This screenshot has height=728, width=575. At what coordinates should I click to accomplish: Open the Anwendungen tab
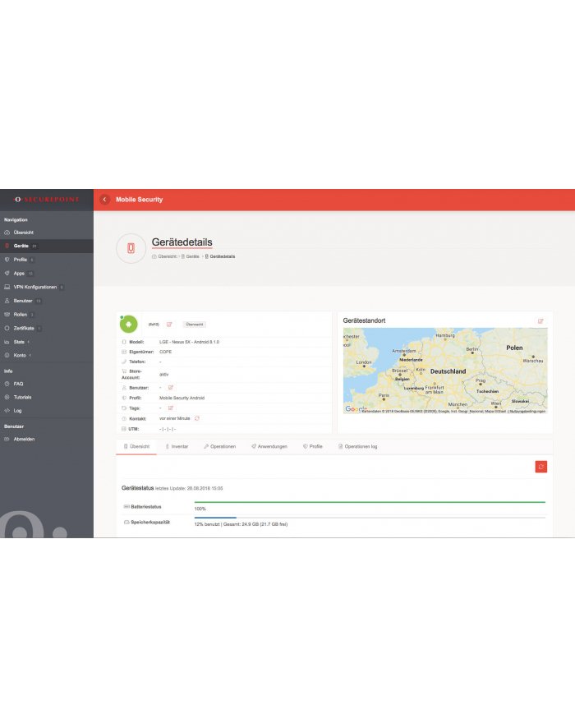272,446
